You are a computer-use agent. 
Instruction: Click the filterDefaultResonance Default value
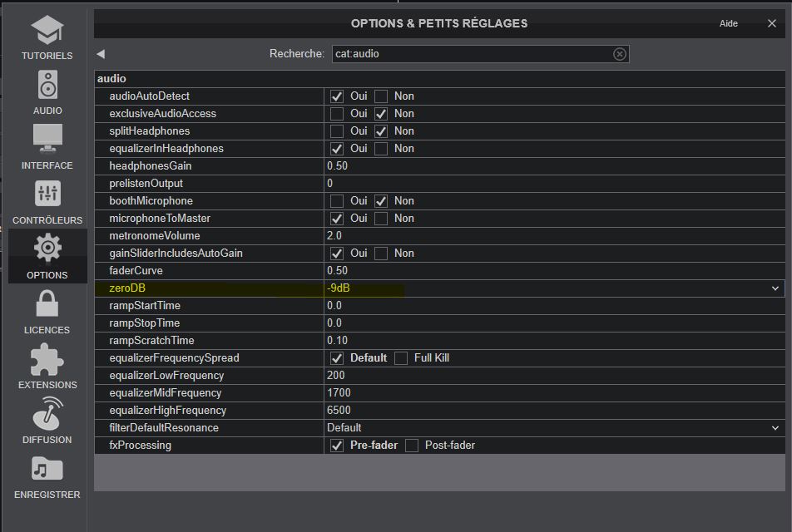pyautogui.click(x=344, y=428)
